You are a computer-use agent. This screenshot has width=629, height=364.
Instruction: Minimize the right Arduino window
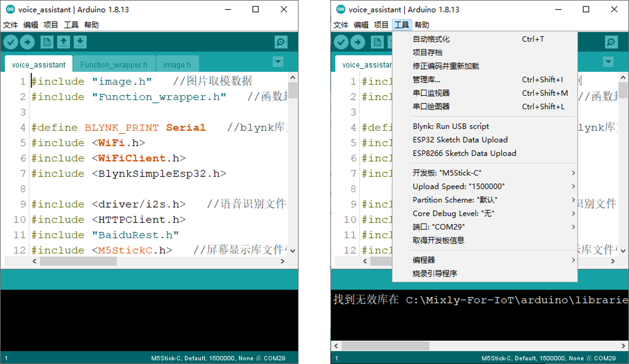click(x=558, y=9)
